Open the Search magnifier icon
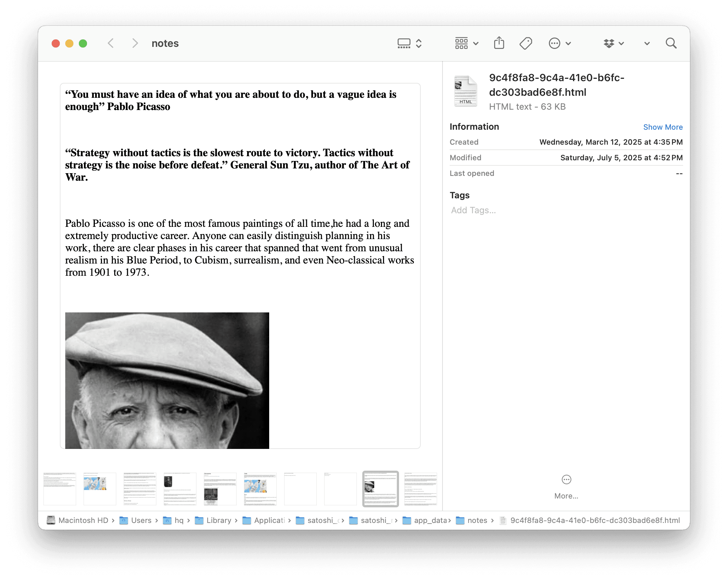Image resolution: width=728 pixels, height=580 pixels. [x=671, y=43]
